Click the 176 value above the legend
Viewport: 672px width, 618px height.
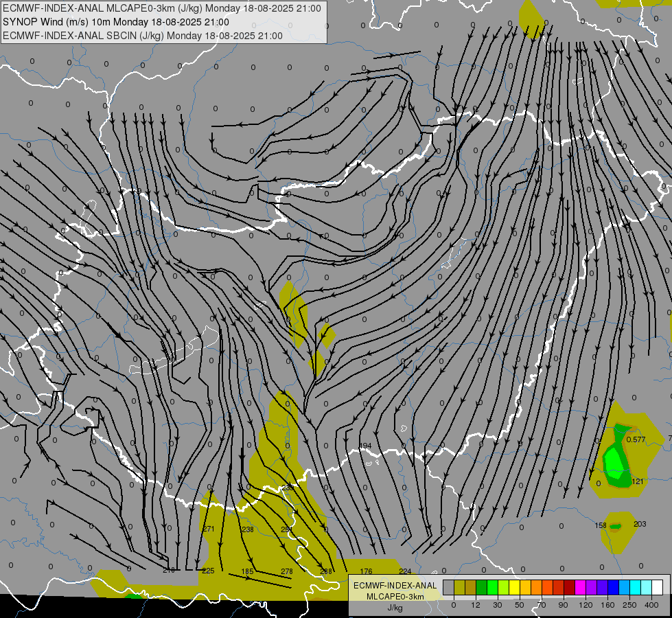[366, 571]
